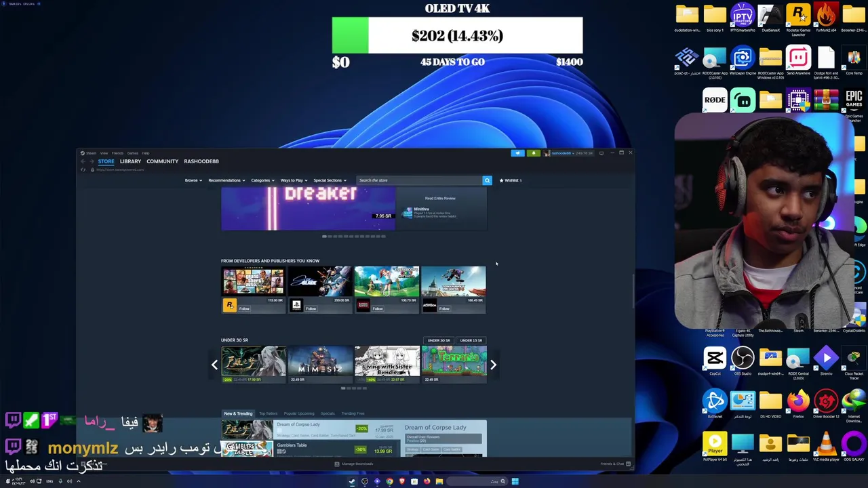Viewport: 868px width, 488px height.
Task: Click the Steam store search magnifier button
Action: point(486,180)
